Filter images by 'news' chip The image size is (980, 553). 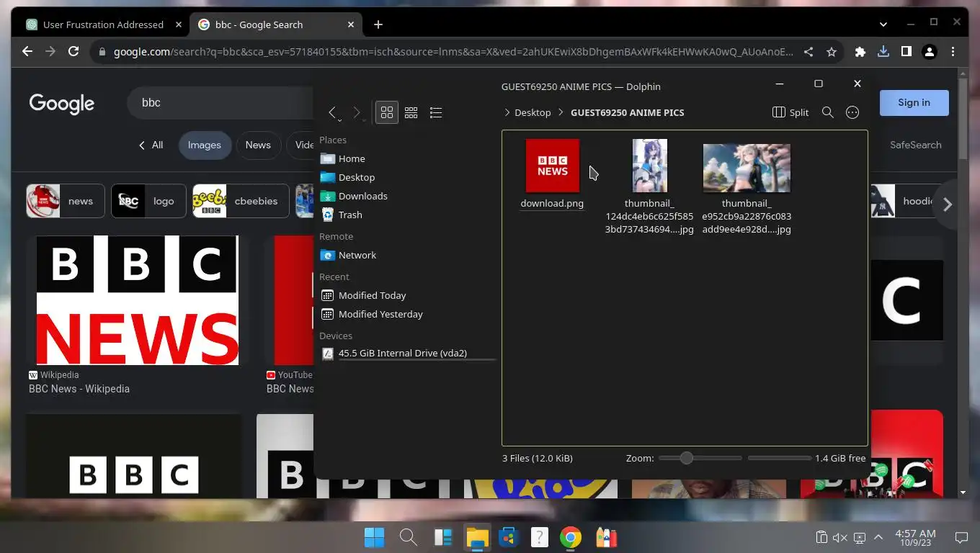[x=66, y=201]
